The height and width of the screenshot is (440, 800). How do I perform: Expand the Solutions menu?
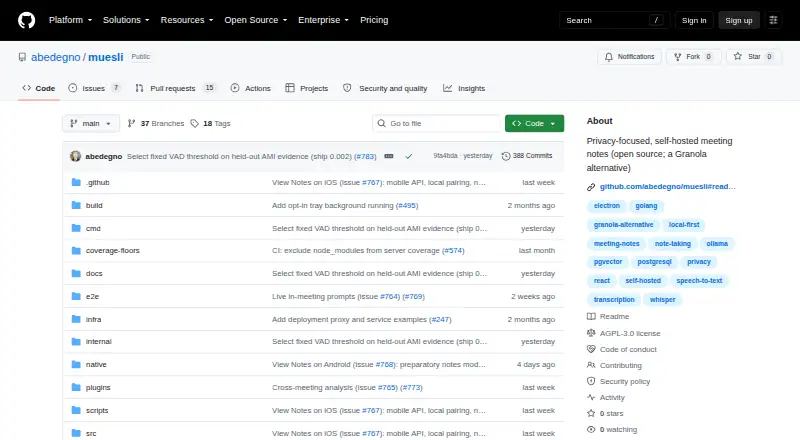(126, 20)
